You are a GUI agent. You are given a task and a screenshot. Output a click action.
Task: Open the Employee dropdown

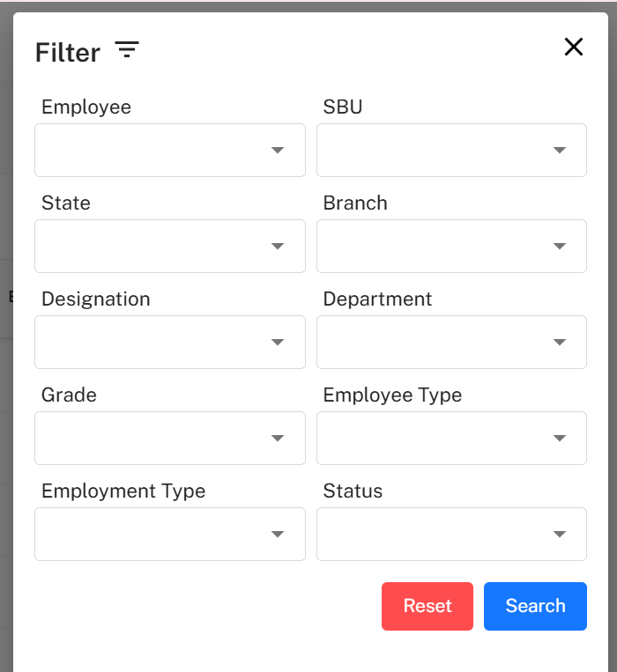(170, 150)
